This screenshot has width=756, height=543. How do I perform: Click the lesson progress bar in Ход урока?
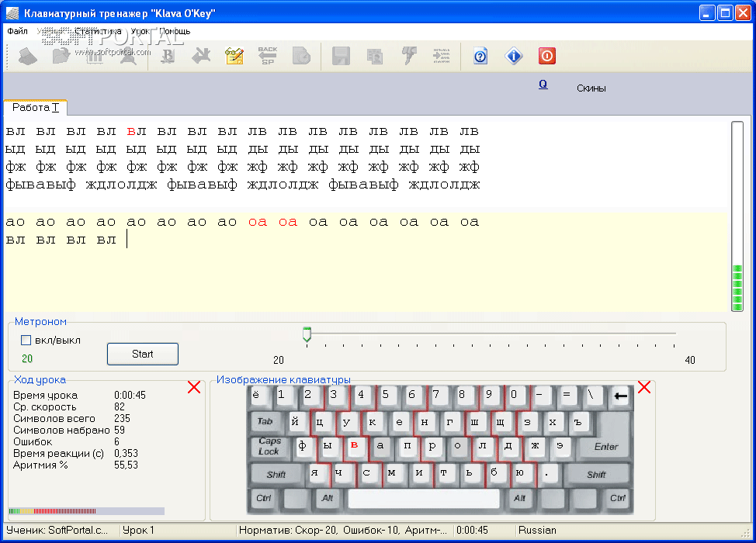(x=87, y=510)
